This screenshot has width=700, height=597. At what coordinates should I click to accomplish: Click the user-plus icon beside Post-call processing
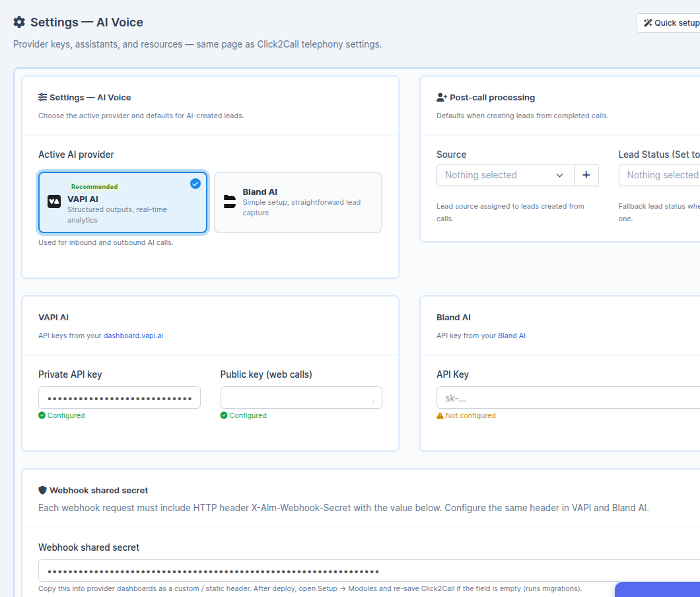click(442, 97)
